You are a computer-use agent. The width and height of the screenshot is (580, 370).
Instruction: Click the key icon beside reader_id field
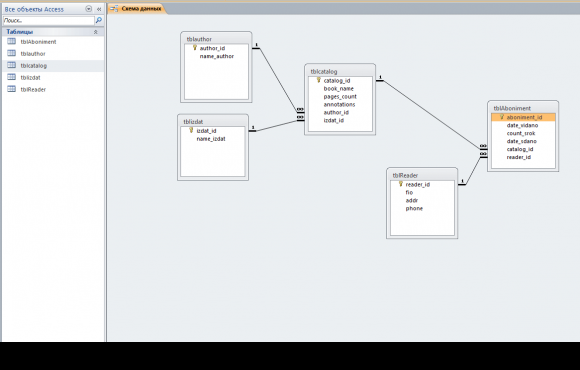tap(400, 184)
